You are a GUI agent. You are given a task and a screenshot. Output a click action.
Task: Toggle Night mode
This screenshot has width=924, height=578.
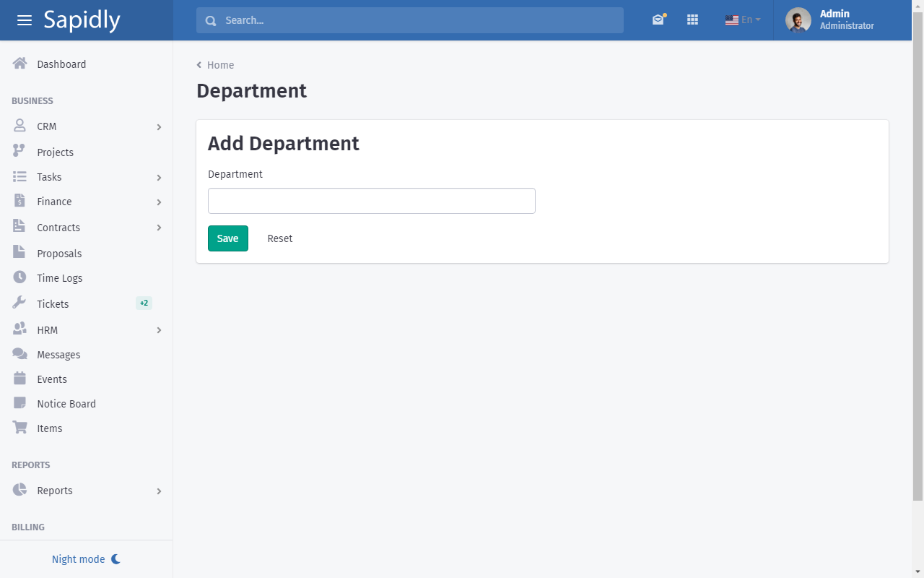(86, 559)
